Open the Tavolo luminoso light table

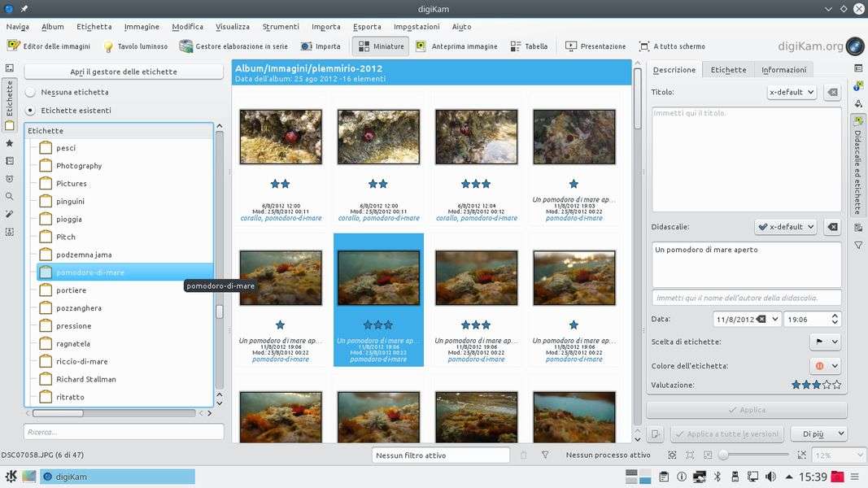tap(135, 46)
